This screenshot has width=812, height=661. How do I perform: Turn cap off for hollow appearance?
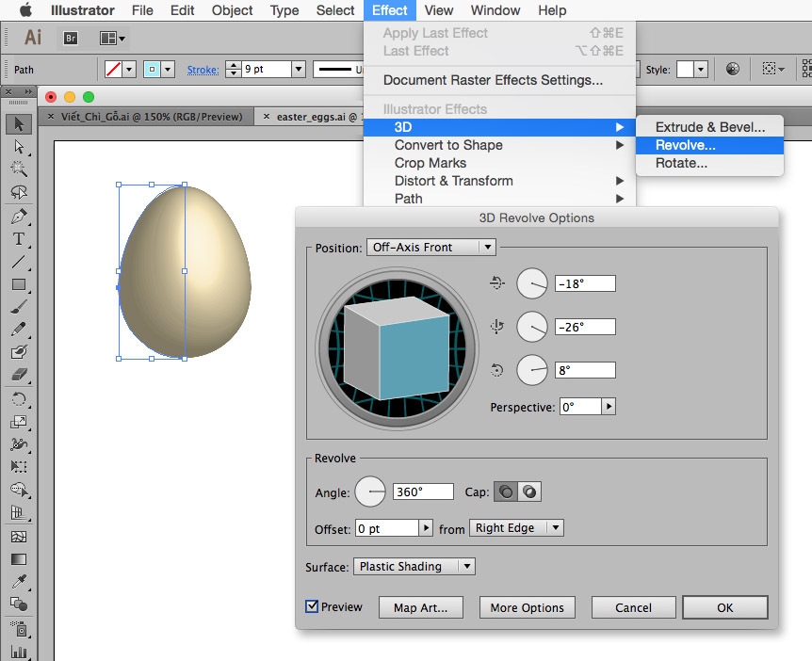coord(529,492)
